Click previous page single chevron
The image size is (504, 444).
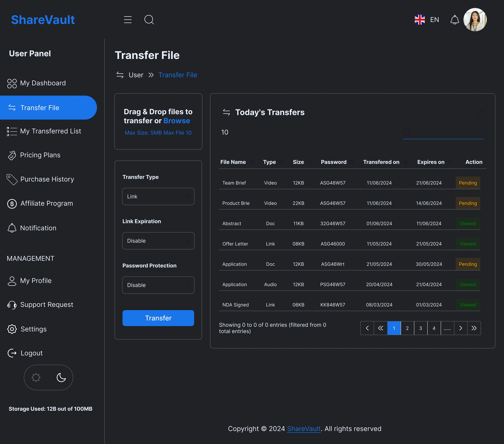[367, 328]
